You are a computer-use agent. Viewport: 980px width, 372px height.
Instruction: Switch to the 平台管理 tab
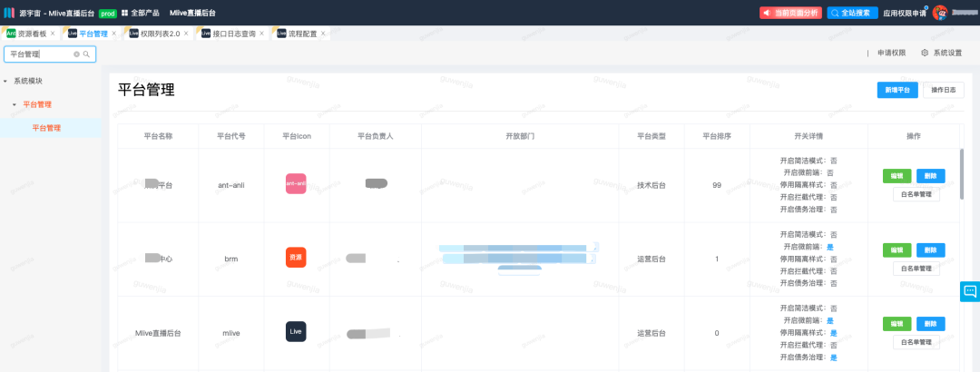click(x=93, y=34)
